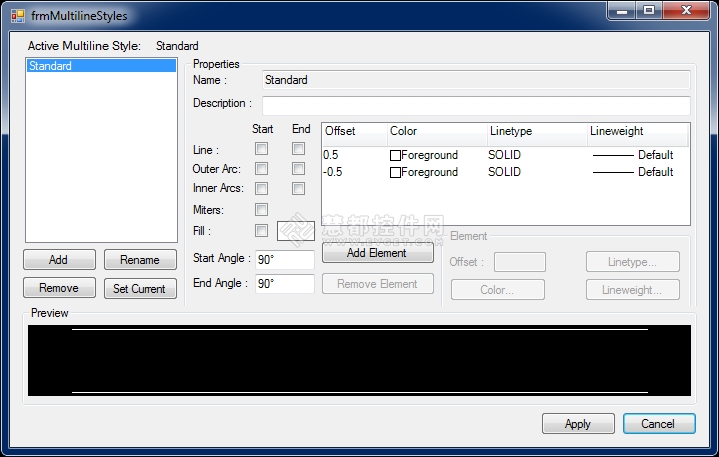Enable the Miters checkbox
719x457 pixels.
(261, 209)
